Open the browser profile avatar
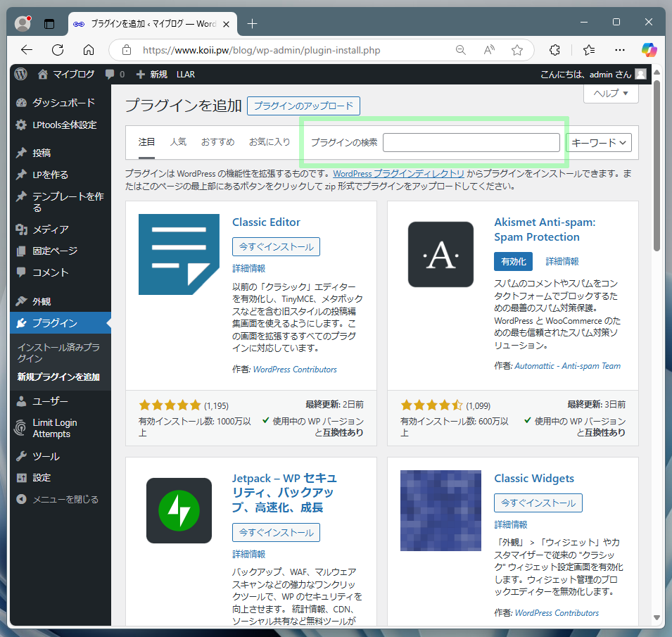The height and width of the screenshot is (637, 672). coord(23,23)
